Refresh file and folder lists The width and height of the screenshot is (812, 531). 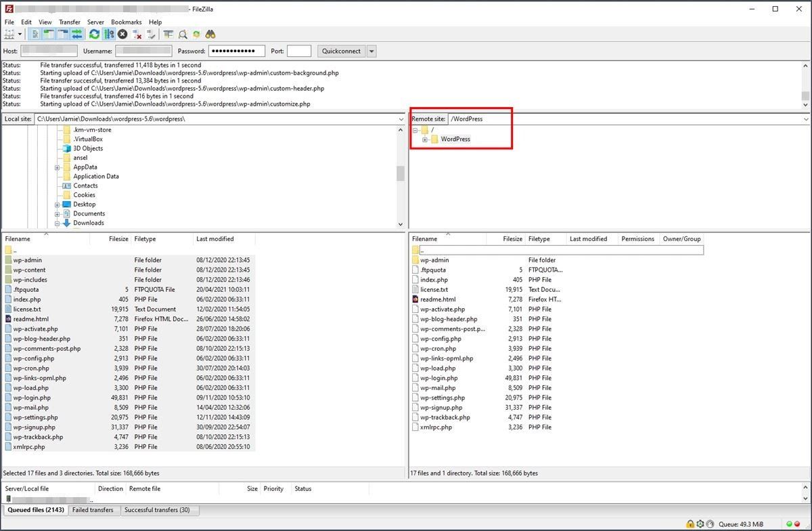point(95,34)
